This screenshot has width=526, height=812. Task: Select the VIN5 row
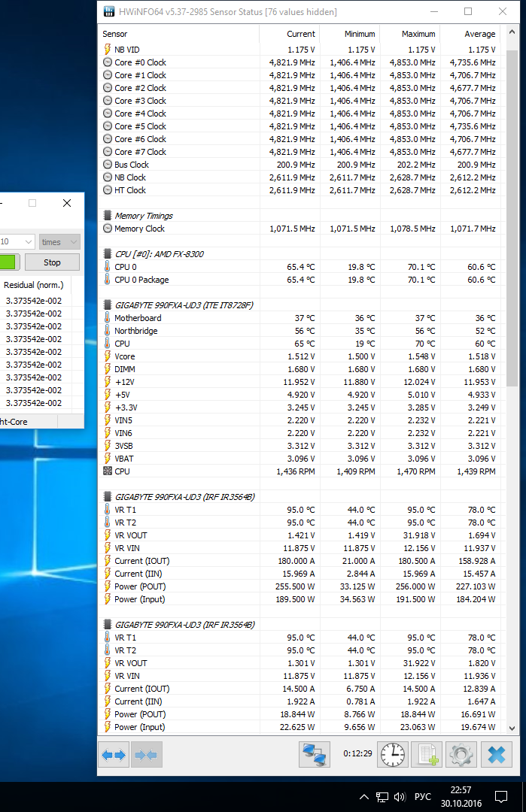click(299, 420)
